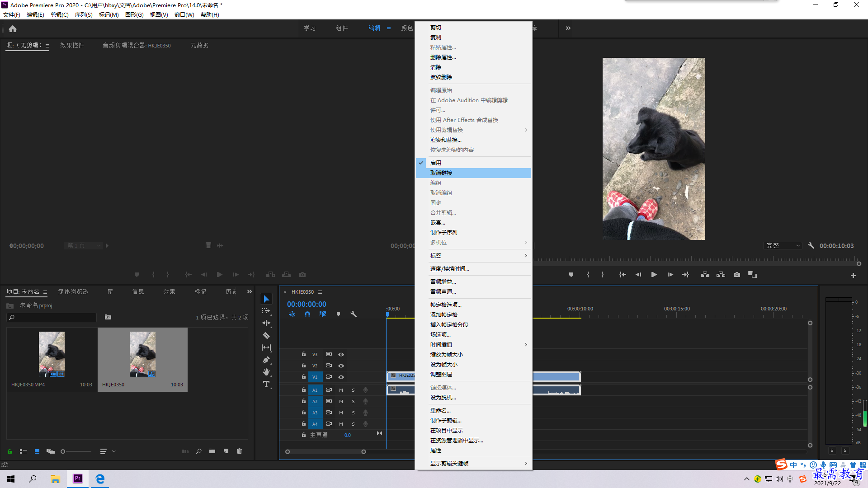Viewport: 868px width, 488px height.
Task: Step back one frame in program monitor
Action: coord(638,275)
